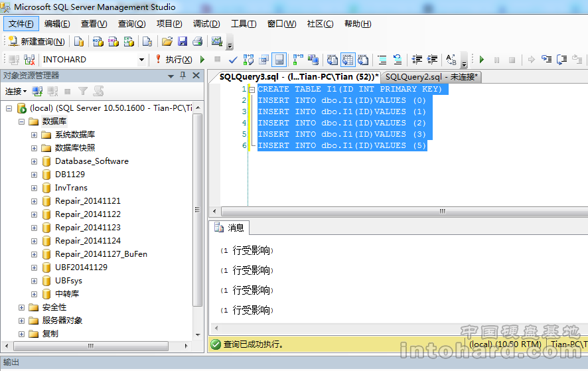588x371 pixels.
Task: Click the Query Options icon
Action: pos(264,60)
